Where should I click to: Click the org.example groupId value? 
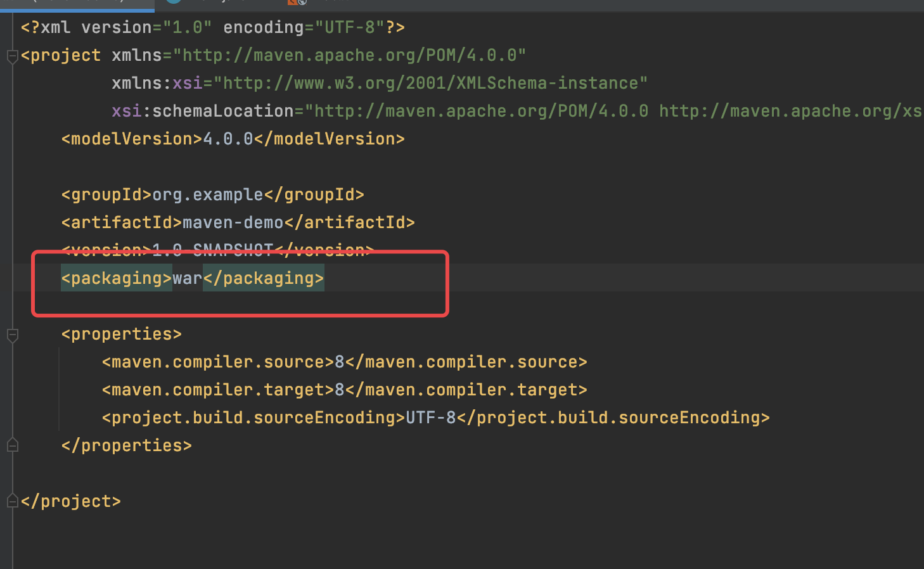208,195
